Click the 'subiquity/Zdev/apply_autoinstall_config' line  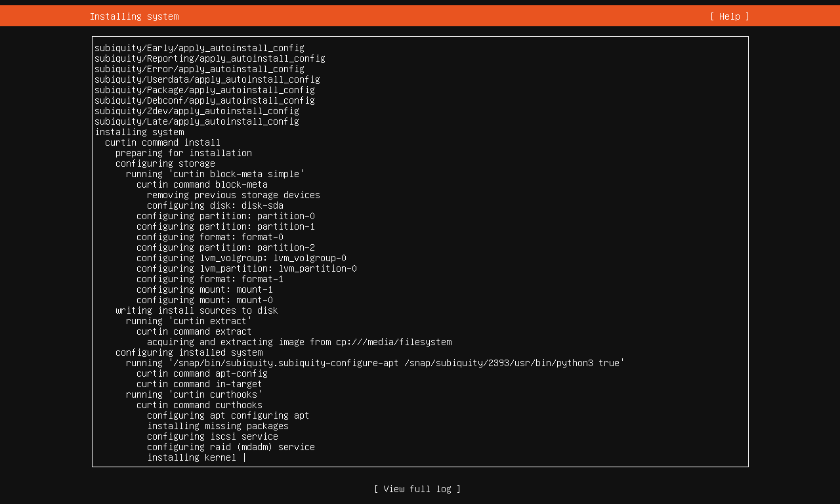tap(196, 111)
